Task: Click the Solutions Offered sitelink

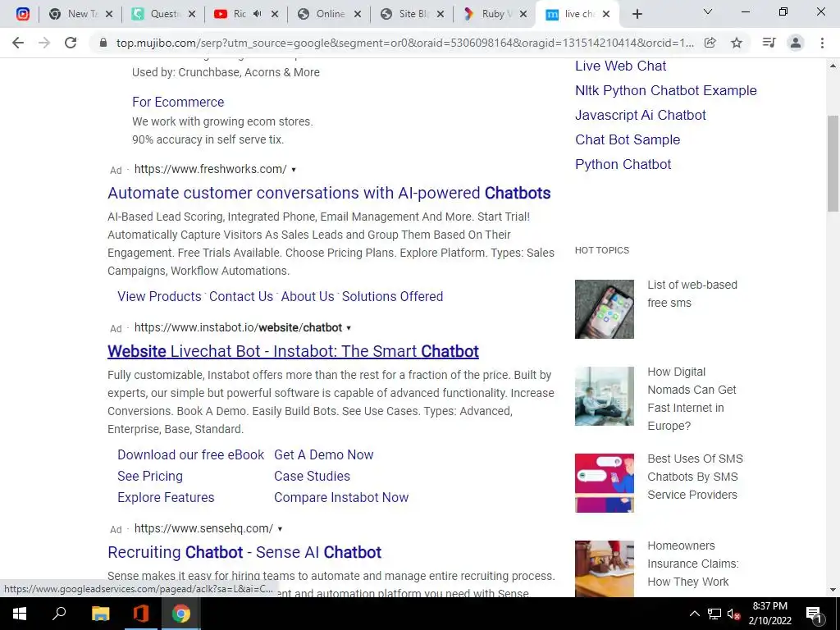Action: coord(393,296)
